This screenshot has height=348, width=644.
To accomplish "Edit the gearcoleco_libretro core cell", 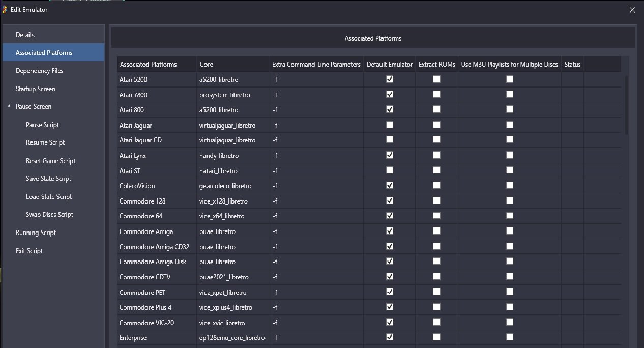I will (x=233, y=186).
